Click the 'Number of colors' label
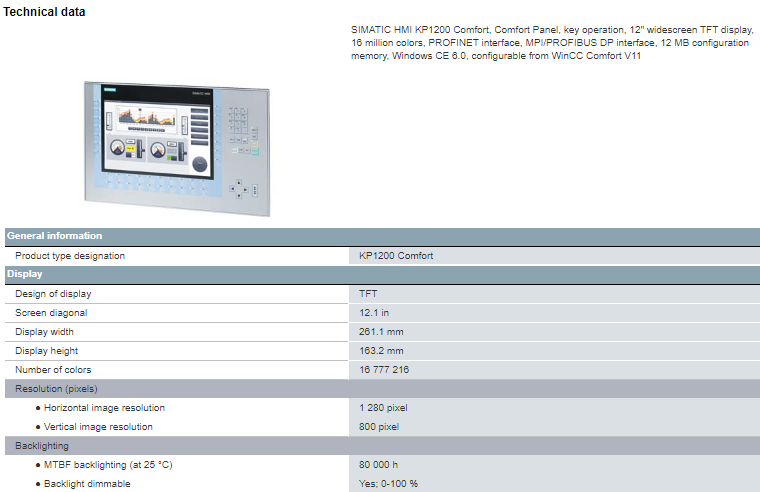760x492 pixels. 53,369
